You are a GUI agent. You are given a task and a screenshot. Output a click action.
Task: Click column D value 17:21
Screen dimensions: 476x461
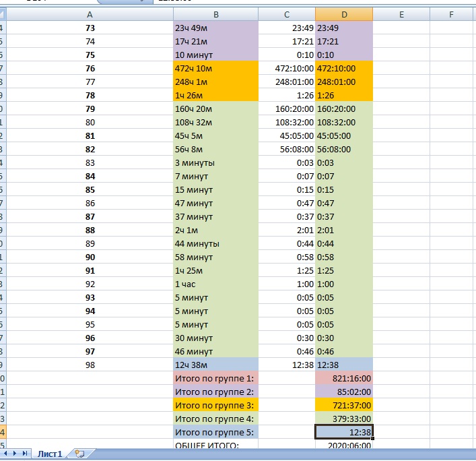pyautogui.click(x=344, y=41)
